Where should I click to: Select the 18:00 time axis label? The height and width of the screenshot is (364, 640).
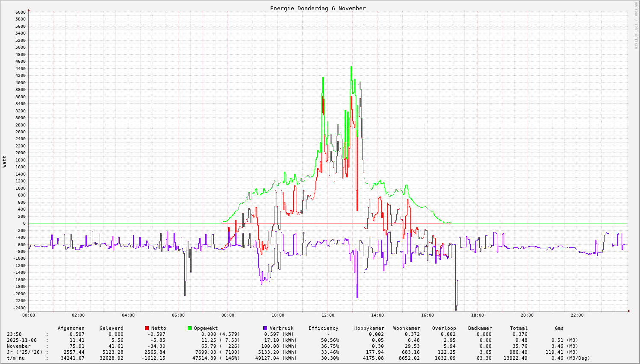point(477,315)
